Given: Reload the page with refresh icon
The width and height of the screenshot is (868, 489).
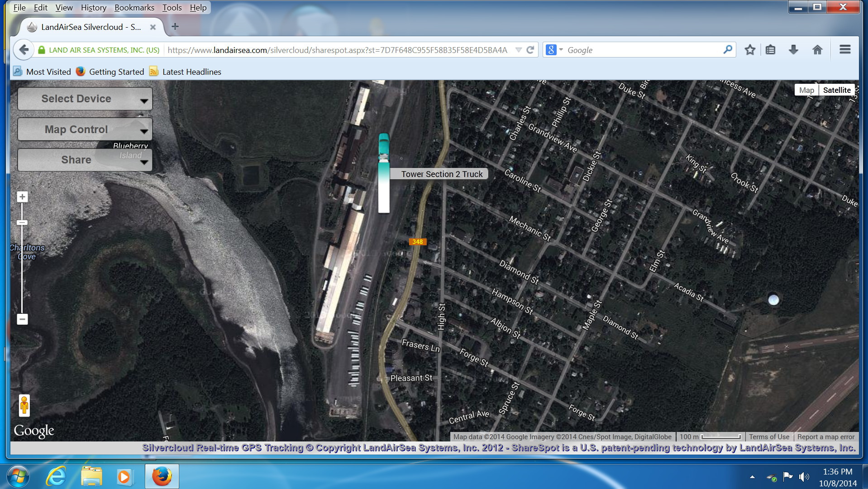Looking at the screenshot, I should (530, 50).
